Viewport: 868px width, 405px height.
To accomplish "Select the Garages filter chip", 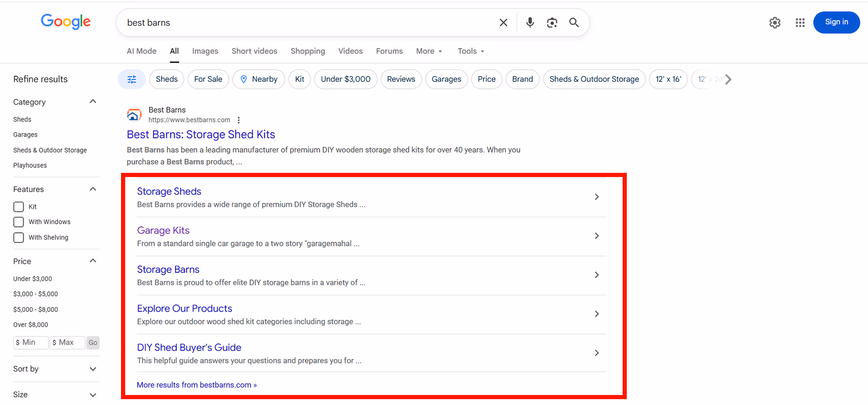I will 447,79.
